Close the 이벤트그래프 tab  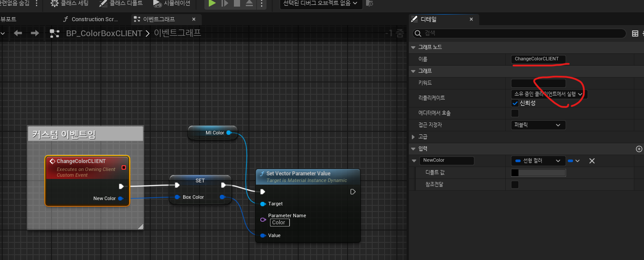pyautogui.click(x=194, y=19)
